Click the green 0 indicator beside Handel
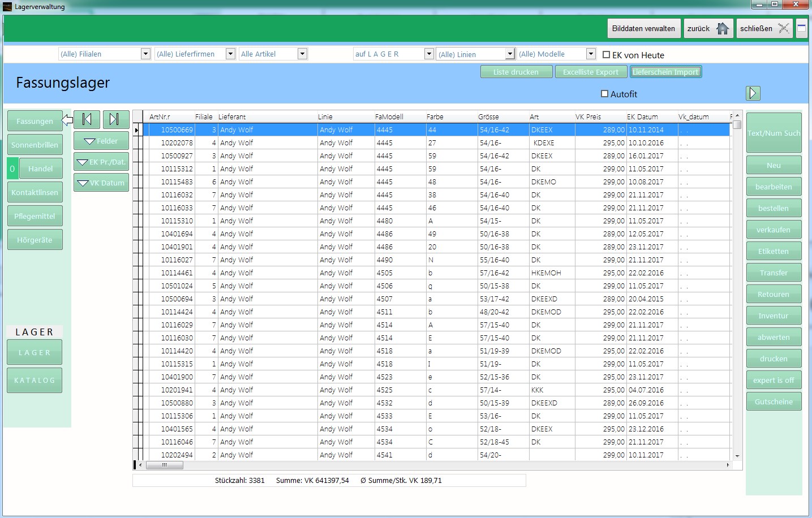The image size is (812, 518). (12, 169)
